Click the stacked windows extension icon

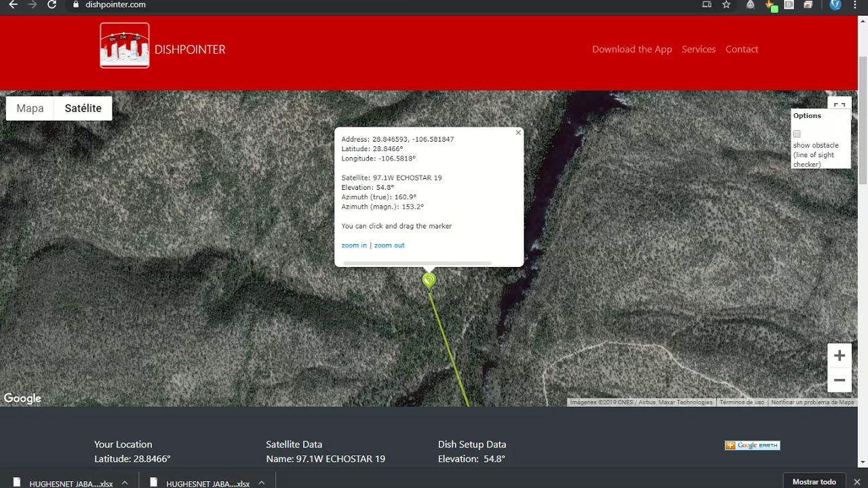tap(808, 5)
